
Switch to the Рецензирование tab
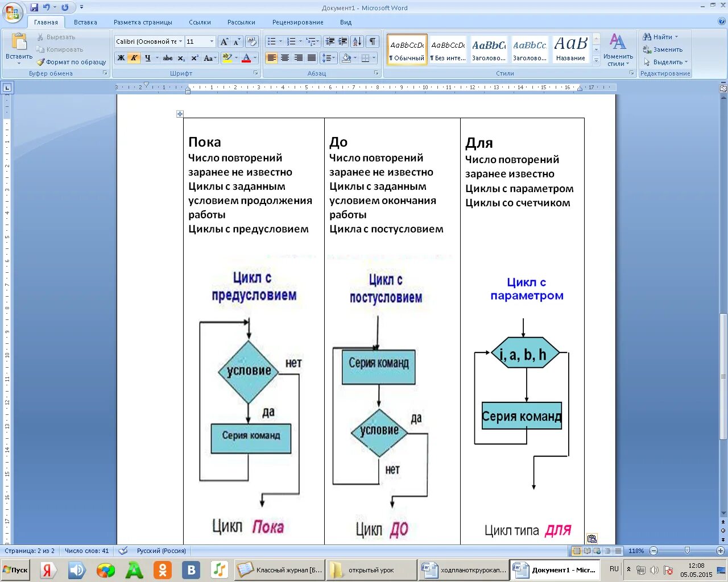coord(297,22)
